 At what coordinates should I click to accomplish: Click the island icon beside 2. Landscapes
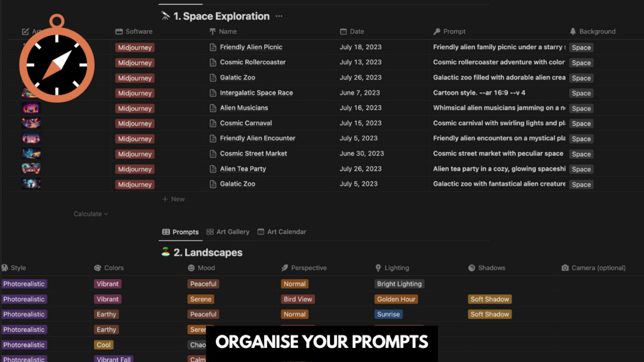tap(165, 252)
